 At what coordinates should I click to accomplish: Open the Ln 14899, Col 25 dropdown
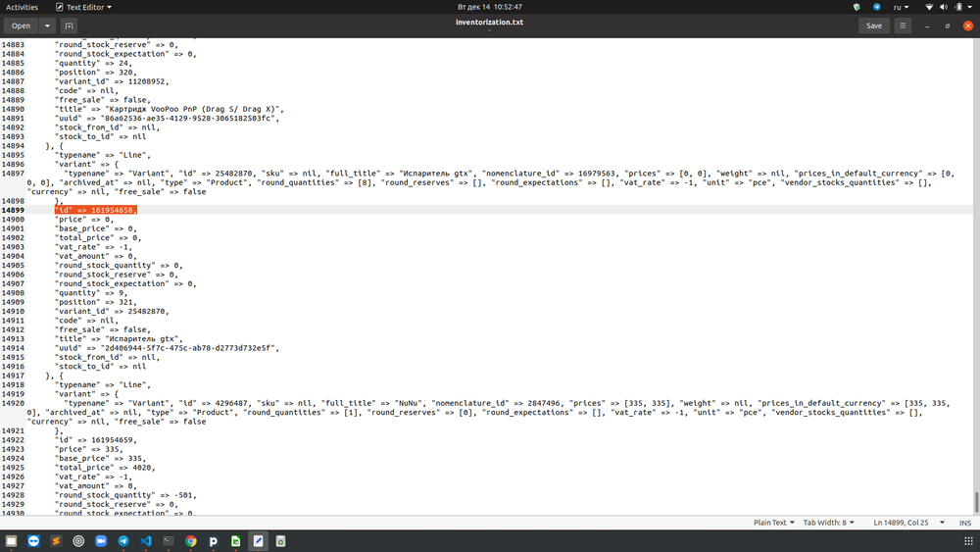[908, 523]
